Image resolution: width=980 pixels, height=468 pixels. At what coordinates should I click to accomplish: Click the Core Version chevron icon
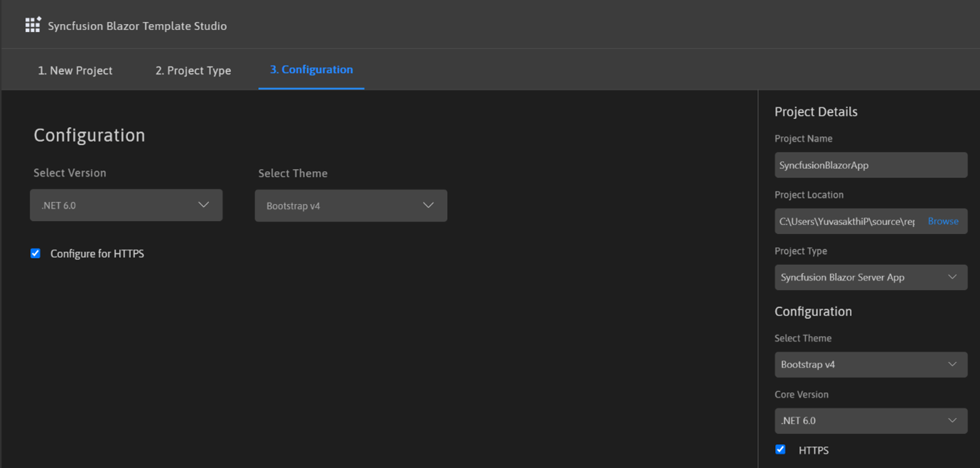coord(952,420)
